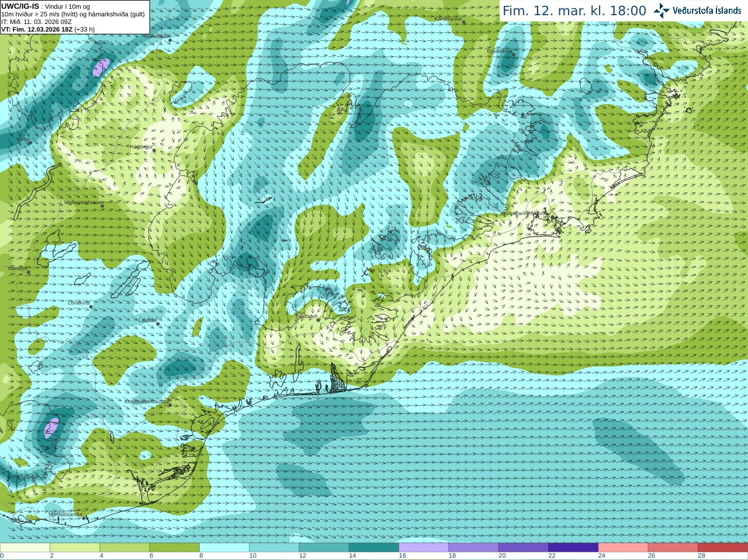The width and height of the screenshot is (748, 560).
Task: Click the Veðurstofa Íslands pinwheel logo icon
Action: (662, 11)
